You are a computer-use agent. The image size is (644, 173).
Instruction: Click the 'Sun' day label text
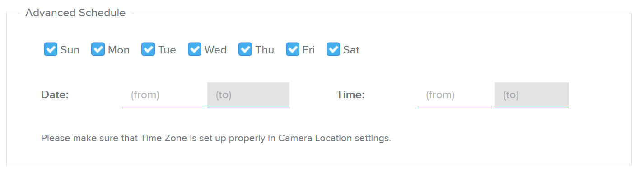pos(70,50)
